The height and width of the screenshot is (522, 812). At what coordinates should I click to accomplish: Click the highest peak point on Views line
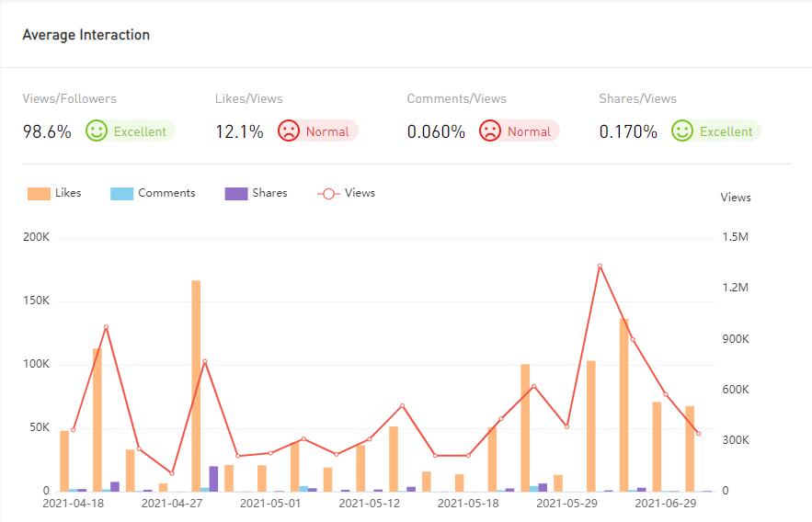[600, 267]
